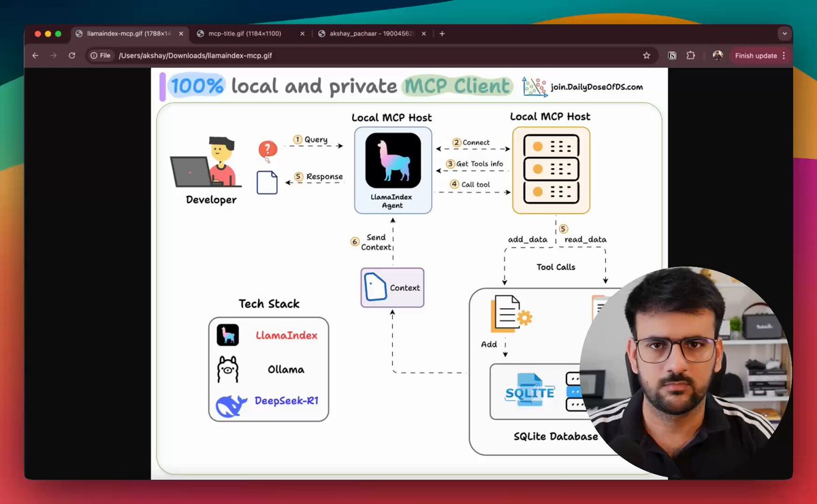
Task: Click the presenter webcam video circle
Action: click(x=686, y=372)
